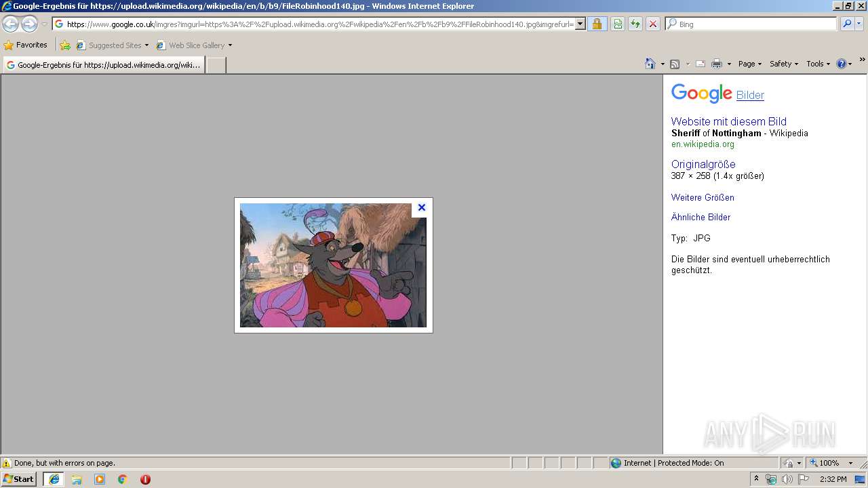Click the Robin Hood sheriff cartoon thumbnail

tap(333, 265)
